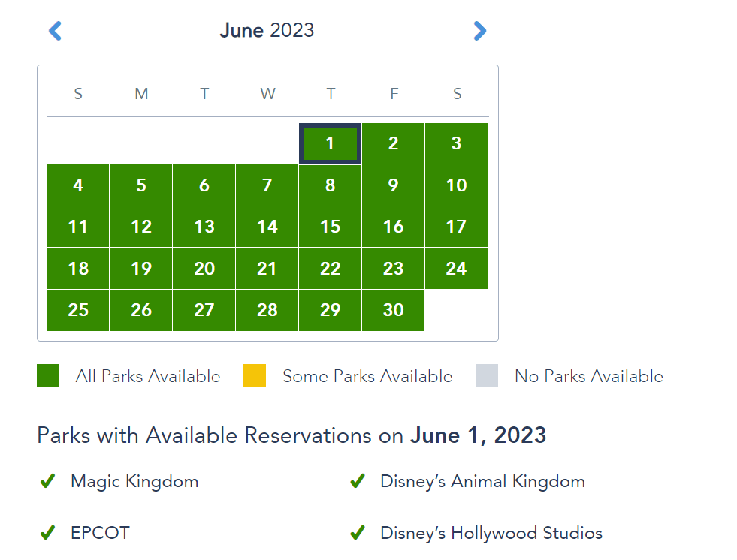
Task: Click checkmark next to Disney's Hollywood Studios
Action: 358,533
